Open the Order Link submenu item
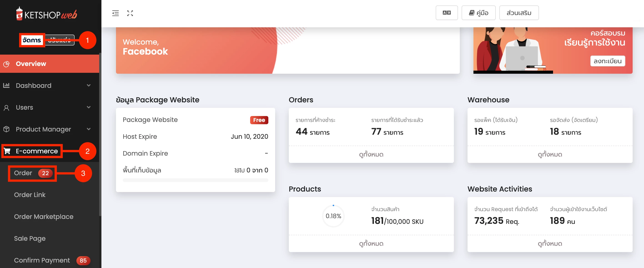 (50, 195)
